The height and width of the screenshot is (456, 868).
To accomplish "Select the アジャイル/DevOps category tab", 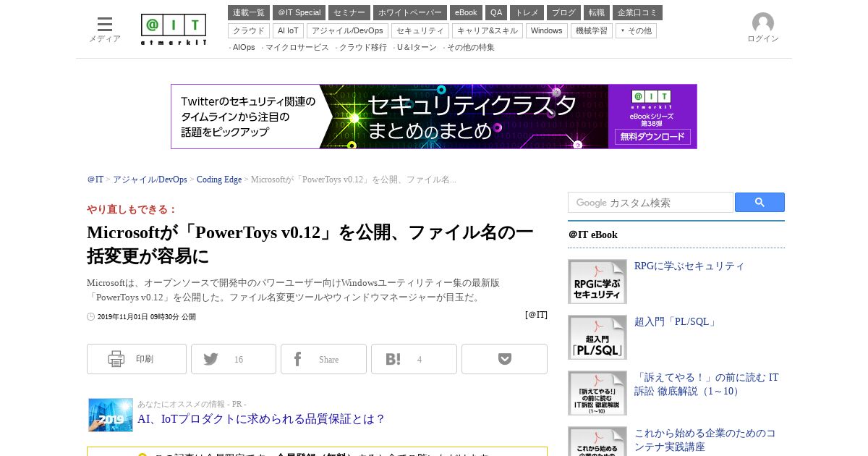I will (x=347, y=30).
